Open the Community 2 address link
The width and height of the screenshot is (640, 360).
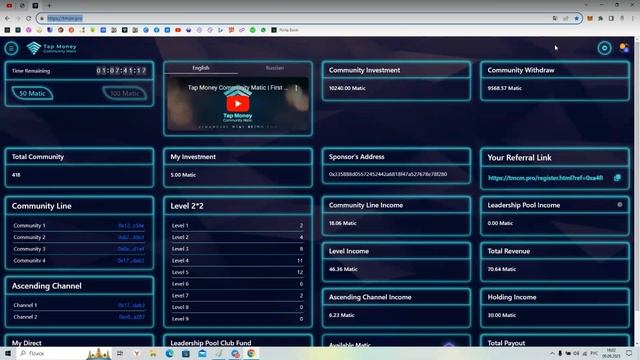click(131, 237)
